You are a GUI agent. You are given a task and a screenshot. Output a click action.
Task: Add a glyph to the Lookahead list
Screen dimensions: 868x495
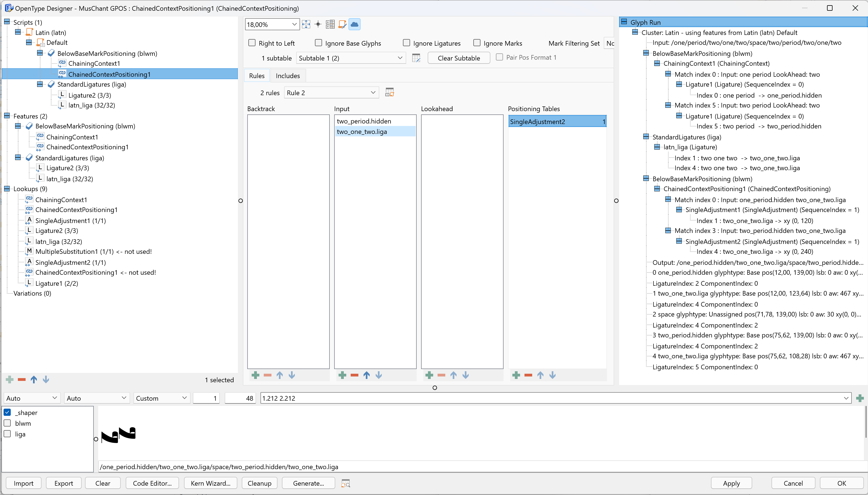[429, 375]
